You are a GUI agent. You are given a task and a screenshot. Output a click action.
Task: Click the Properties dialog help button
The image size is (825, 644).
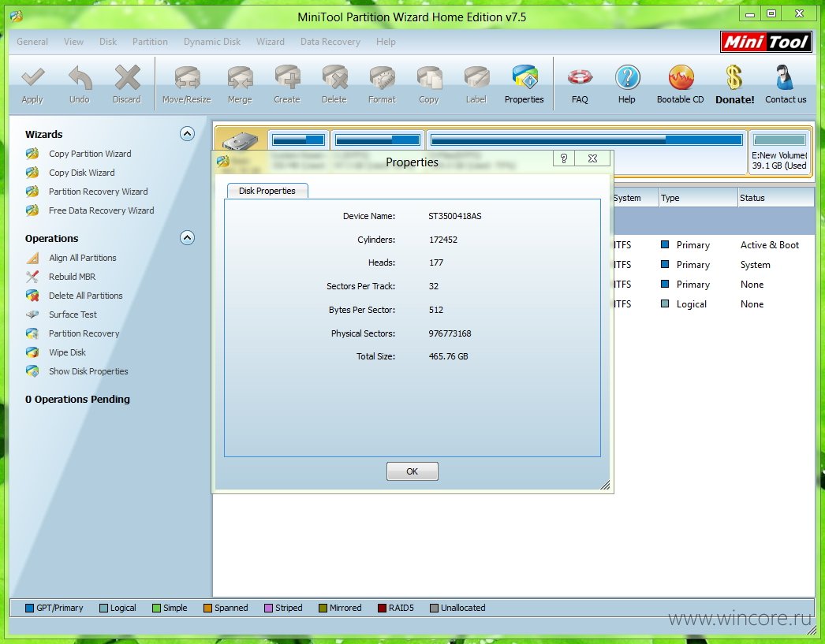[563, 158]
